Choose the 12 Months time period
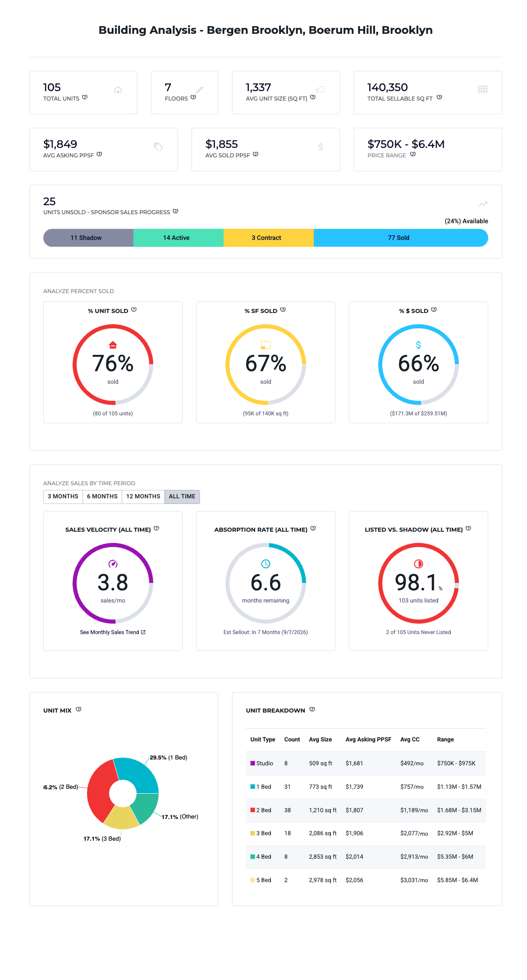Screen dimensions: 527x980 (x=143, y=497)
